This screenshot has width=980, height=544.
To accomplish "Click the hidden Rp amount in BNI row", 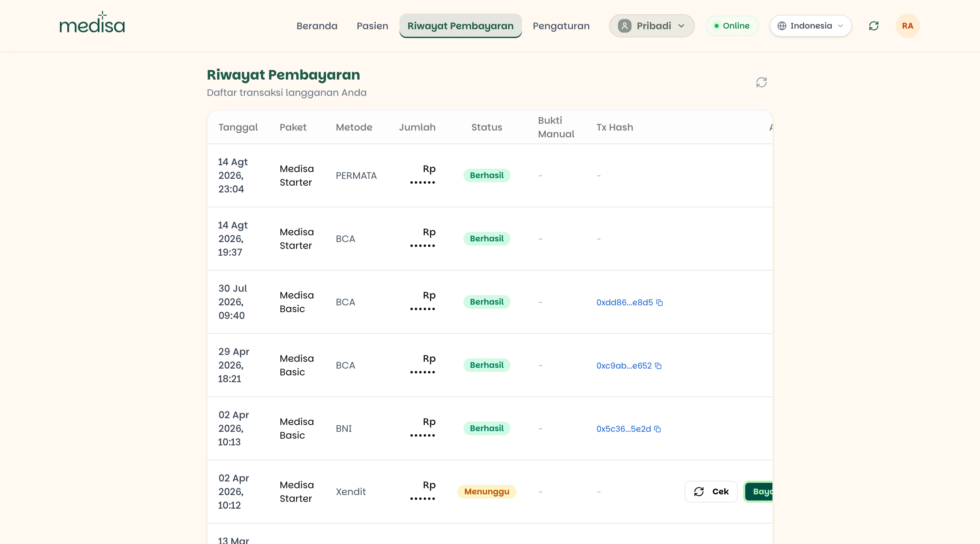I will tap(423, 428).
